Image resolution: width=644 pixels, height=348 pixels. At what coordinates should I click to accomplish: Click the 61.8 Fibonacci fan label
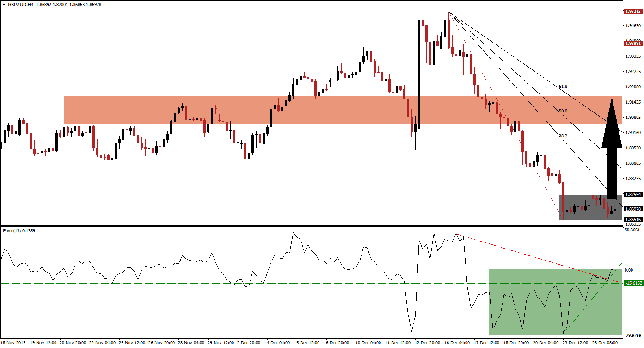pos(562,86)
